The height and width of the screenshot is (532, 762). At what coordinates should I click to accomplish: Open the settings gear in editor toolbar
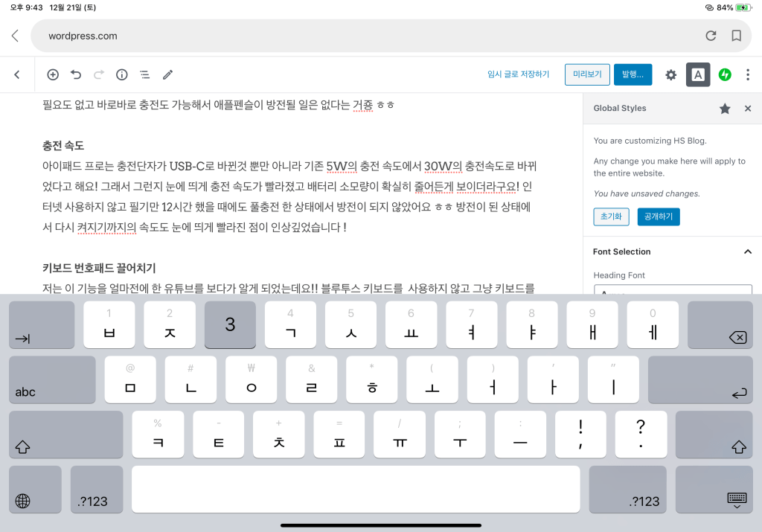pos(670,74)
